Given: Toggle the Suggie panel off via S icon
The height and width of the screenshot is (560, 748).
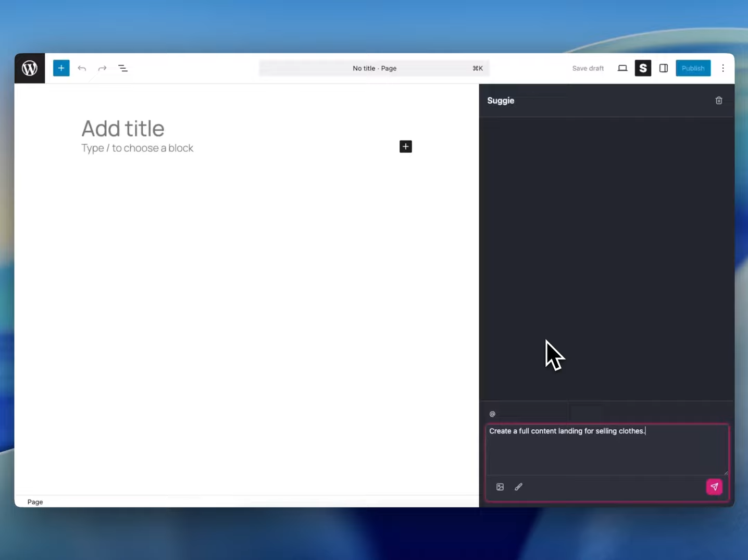Looking at the screenshot, I should pos(643,68).
